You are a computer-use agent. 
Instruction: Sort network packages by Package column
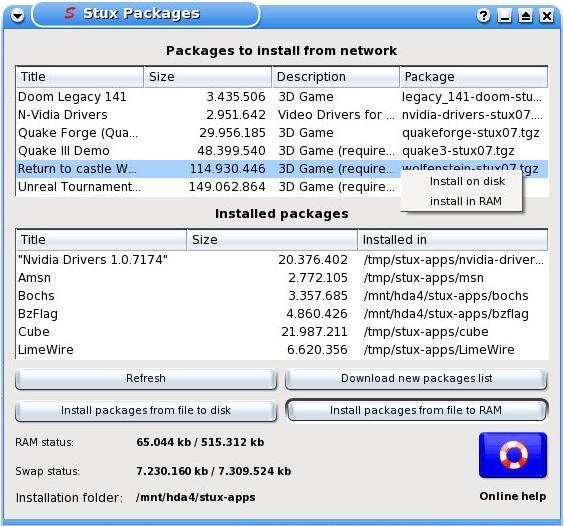point(474,77)
